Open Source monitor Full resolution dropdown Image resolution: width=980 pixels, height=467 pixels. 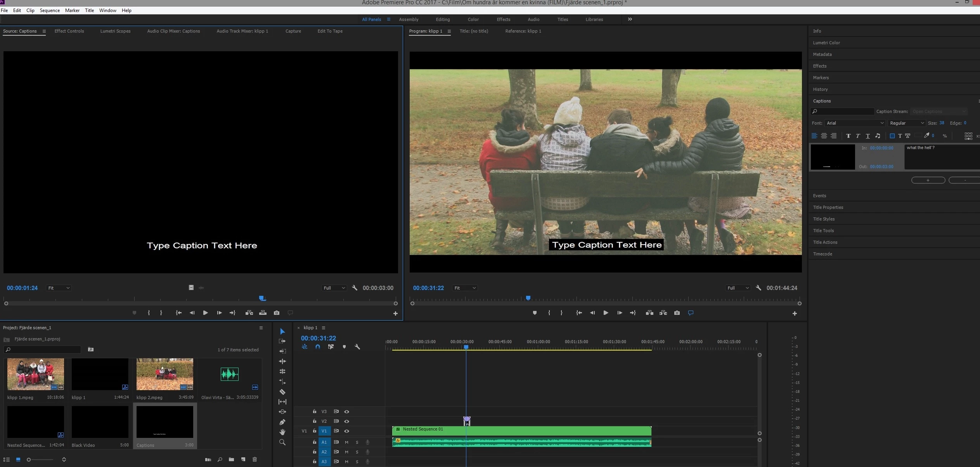(334, 288)
